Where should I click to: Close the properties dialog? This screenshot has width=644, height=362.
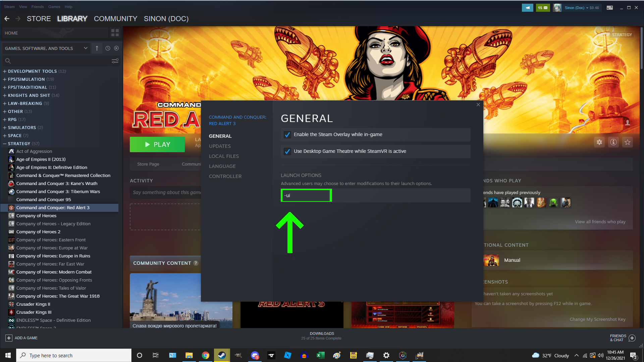tap(478, 105)
